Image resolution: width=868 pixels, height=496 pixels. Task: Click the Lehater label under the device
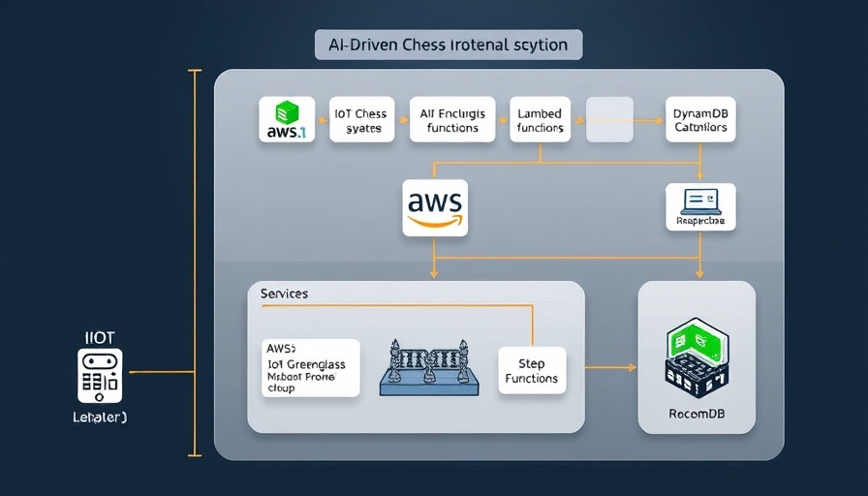point(100,418)
